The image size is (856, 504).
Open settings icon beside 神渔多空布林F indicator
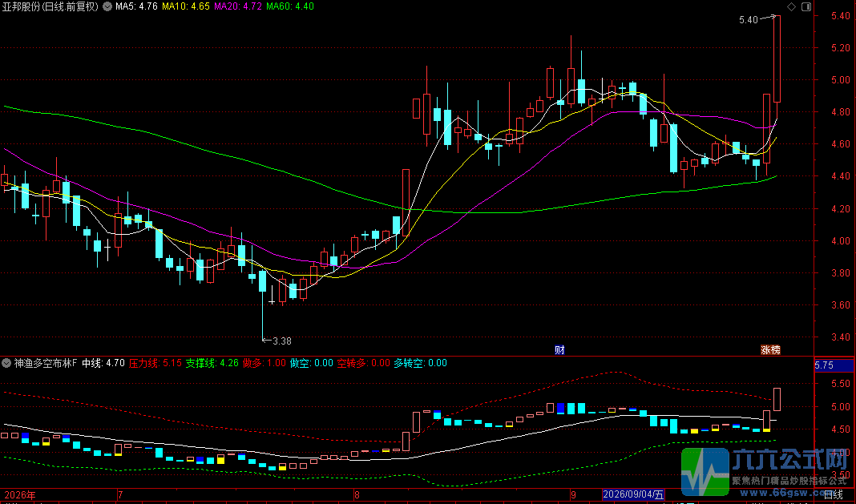pos(6,363)
